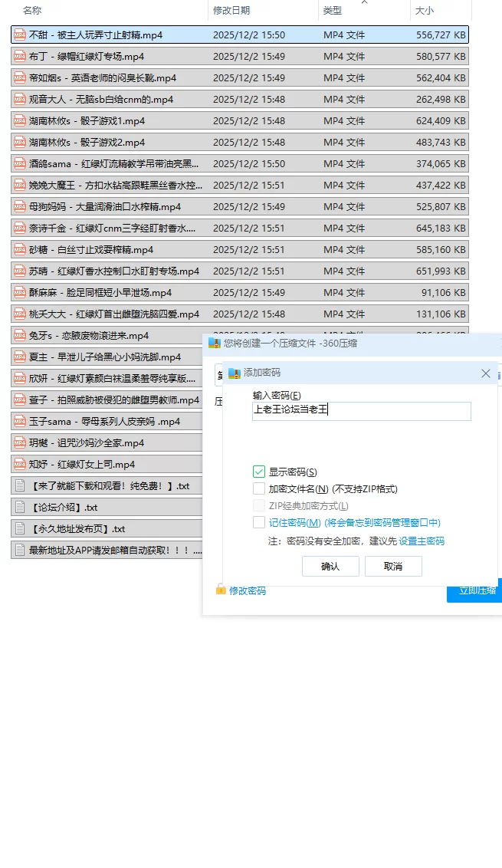Click the text icon of 【来了就能下载和观看】.txt
502x868 pixels.
pos(20,486)
